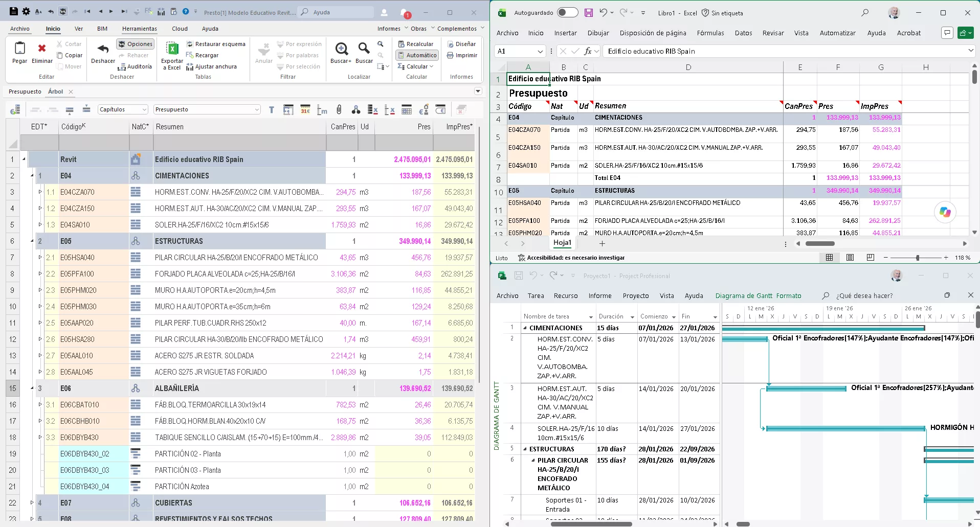Collapse the CIMENTACIONES summary task in Project
This screenshot has height=527, width=980.
pos(525,328)
